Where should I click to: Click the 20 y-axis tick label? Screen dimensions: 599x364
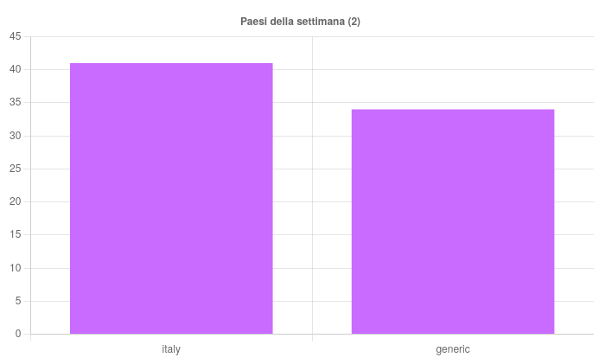[16, 201]
